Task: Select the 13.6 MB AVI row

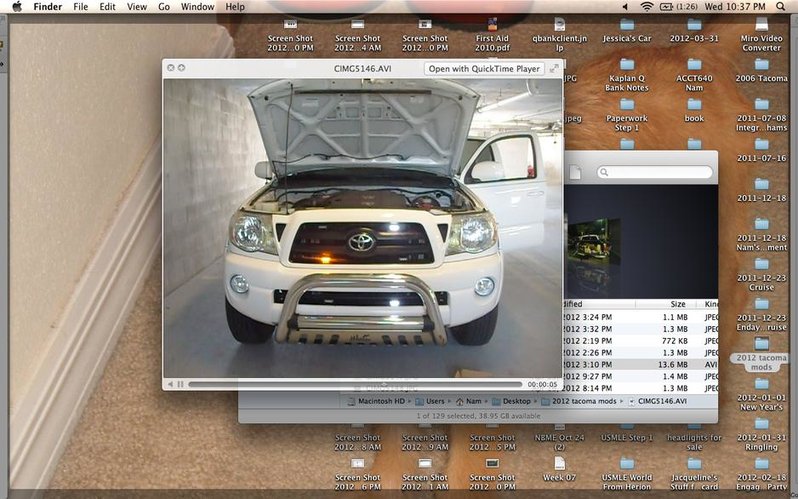Action: (x=641, y=365)
